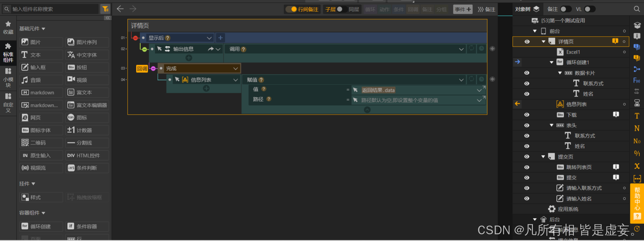Screen dimensions: 644x241
Task: Select the 网页 webpage component
Action: coord(41,118)
